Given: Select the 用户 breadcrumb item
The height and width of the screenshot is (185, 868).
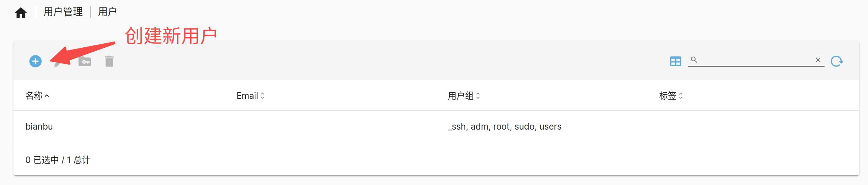Looking at the screenshot, I should tap(107, 12).
